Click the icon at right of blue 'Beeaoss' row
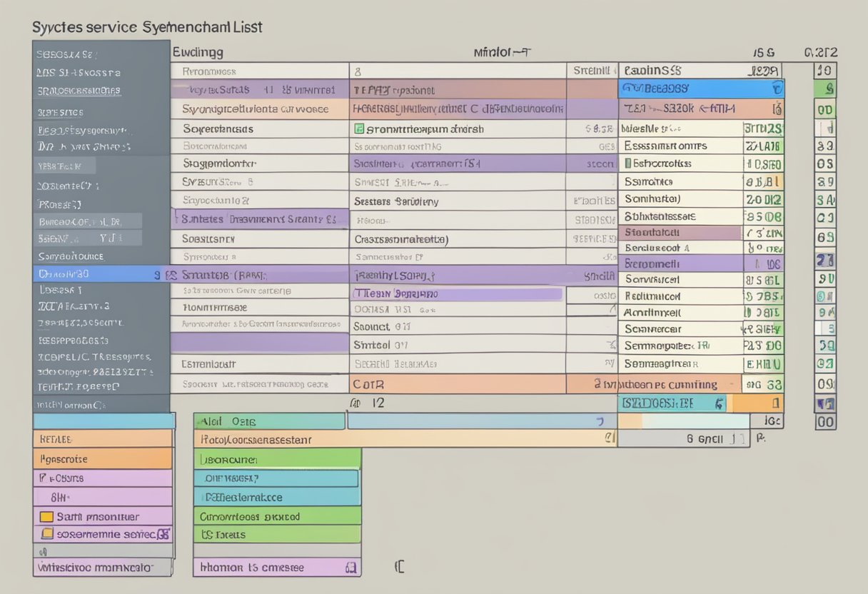This screenshot has width=868, height=594. point(777,89)
